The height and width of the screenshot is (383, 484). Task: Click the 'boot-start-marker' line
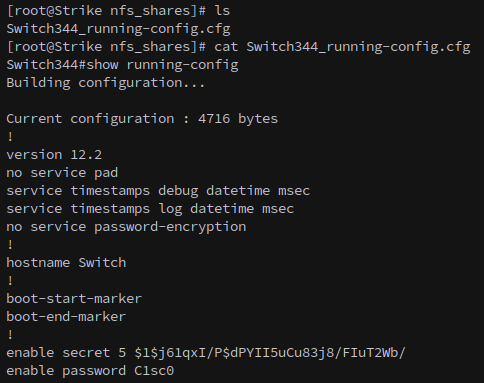pos(74,299)
